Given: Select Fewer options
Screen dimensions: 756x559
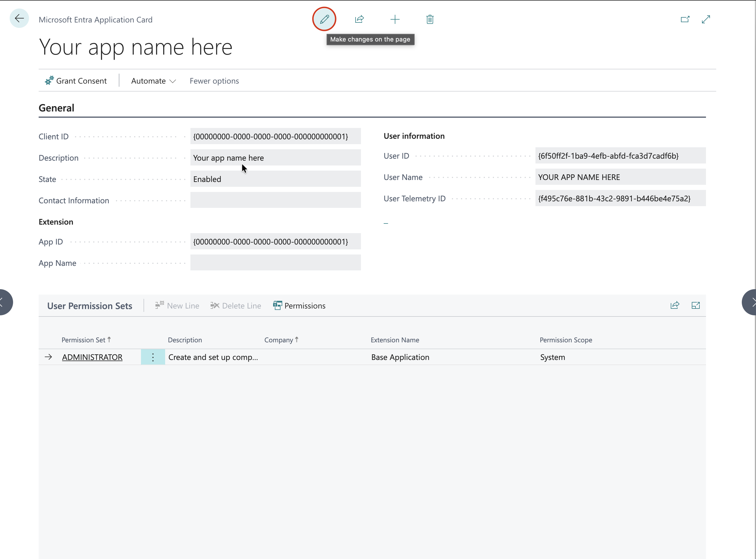Looking at the screenshot, I should 214,81.
